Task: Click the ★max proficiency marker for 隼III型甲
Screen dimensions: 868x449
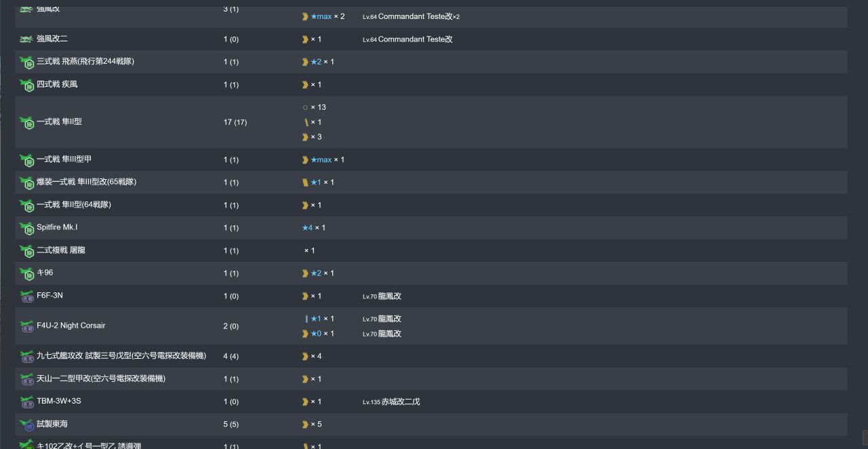Action: coord(321,160)
